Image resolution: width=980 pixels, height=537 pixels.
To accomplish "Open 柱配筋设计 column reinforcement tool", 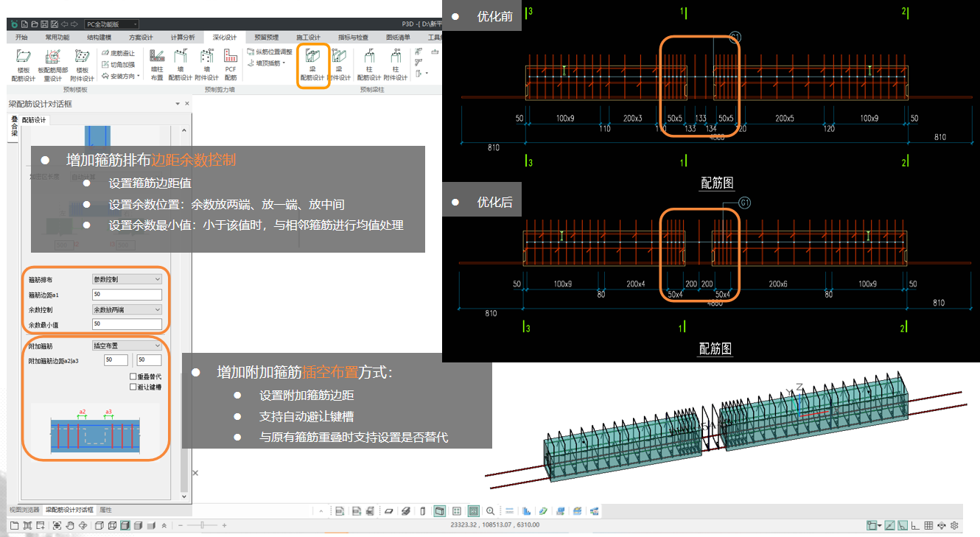I will 368,65.
